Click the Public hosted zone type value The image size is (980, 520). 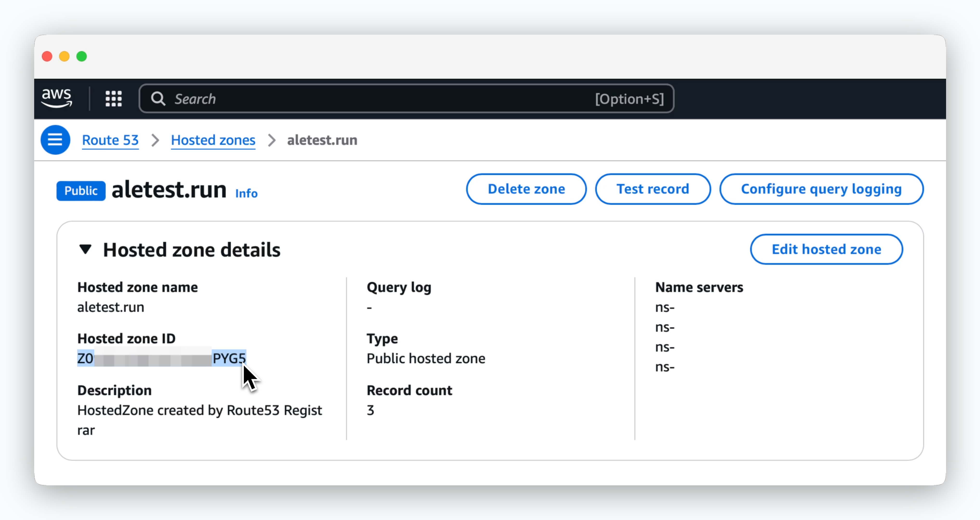pos(426,358)
